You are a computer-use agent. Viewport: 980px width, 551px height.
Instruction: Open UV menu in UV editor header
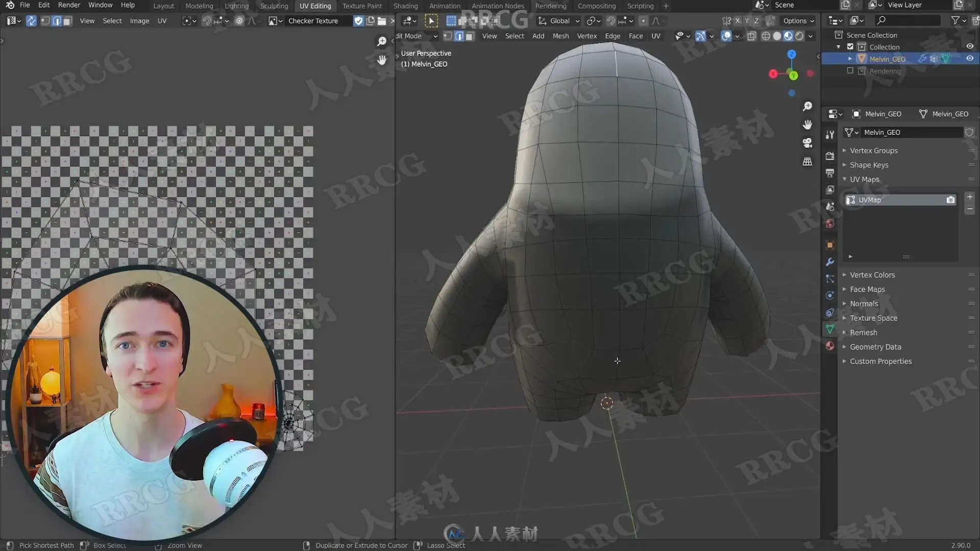click(162, 21)
